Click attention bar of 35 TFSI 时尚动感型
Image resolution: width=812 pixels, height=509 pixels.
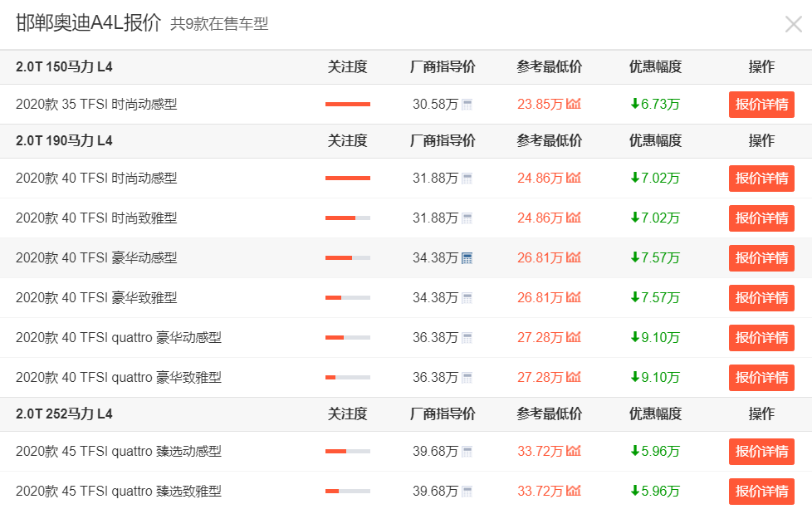(x=348, y=104)
